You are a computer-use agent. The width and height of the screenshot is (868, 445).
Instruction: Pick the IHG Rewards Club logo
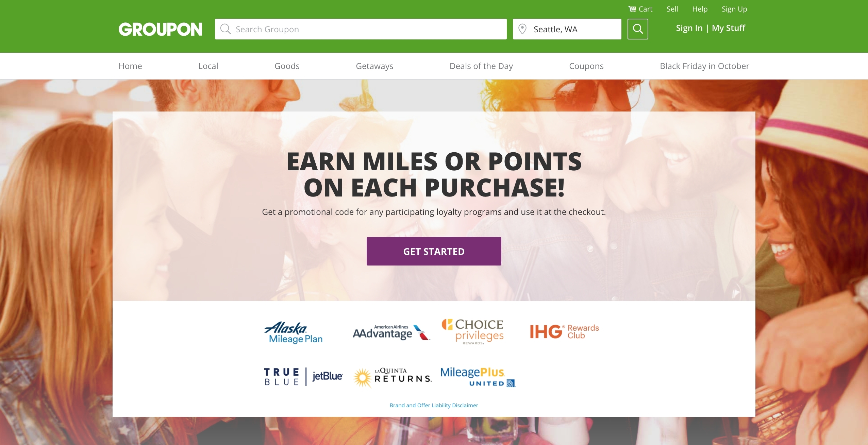[x=564, y=331]
